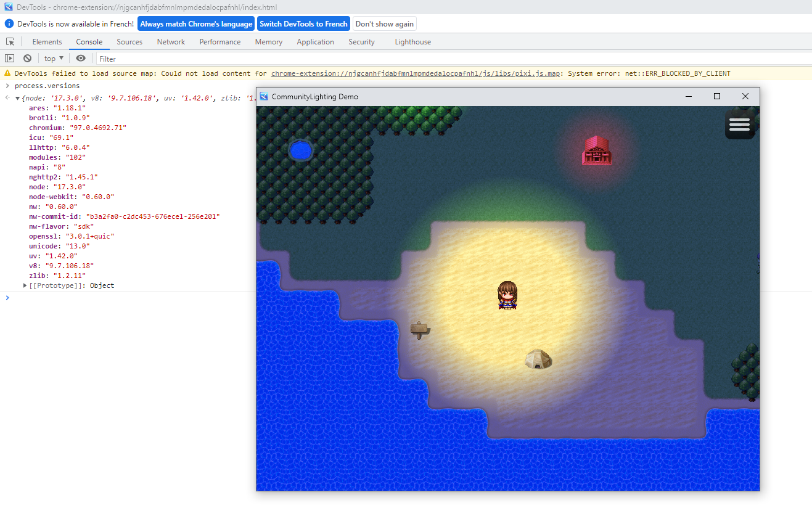Click the info icon in the language banner
Screen dimensions: 812x508
pyautogui.click(x=9, y=24)
